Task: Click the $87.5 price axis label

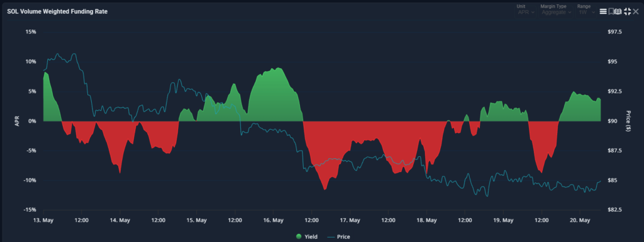Action: click(x=615, y=151)
